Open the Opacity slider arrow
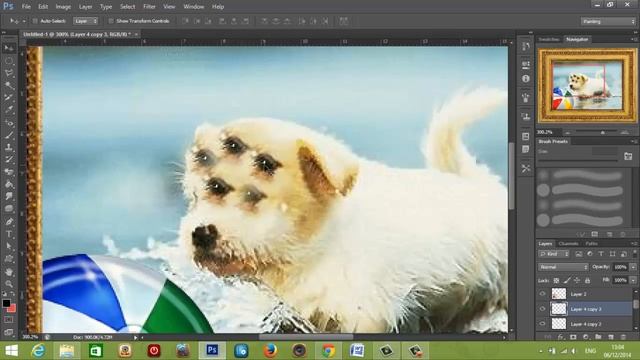The height and width of the screenshot is (360, 640). (x=633, y=267)
